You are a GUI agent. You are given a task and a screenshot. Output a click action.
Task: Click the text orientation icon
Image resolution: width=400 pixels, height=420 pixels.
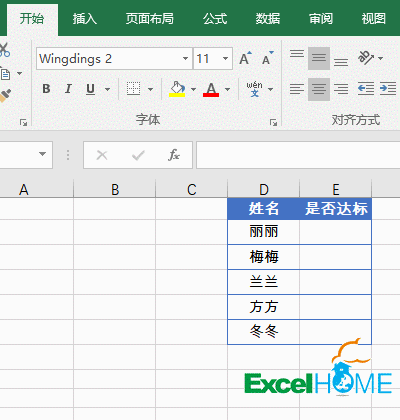tap(366, 58)
